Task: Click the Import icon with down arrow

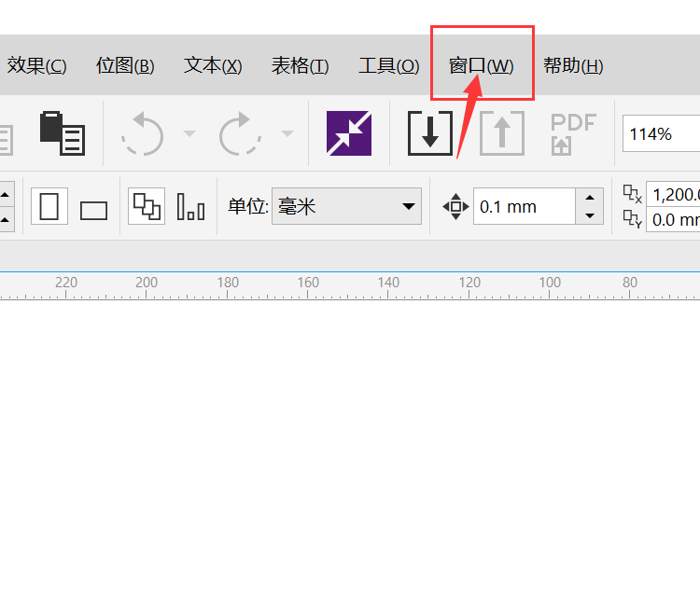Action: click(430, 133)
